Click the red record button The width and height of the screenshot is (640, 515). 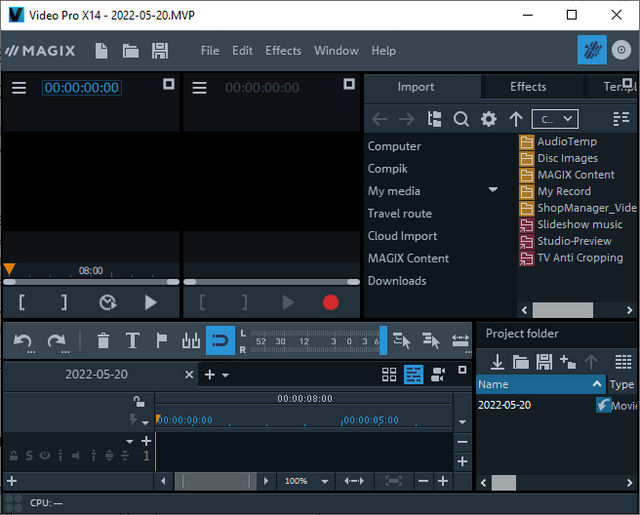[x=330, y=302]
